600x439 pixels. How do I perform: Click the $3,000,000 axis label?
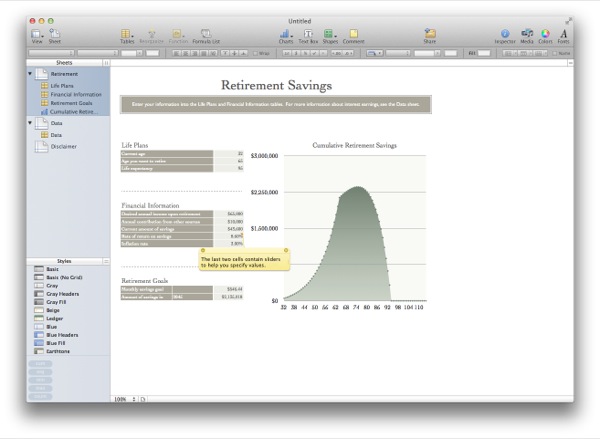tap(264, 156)
